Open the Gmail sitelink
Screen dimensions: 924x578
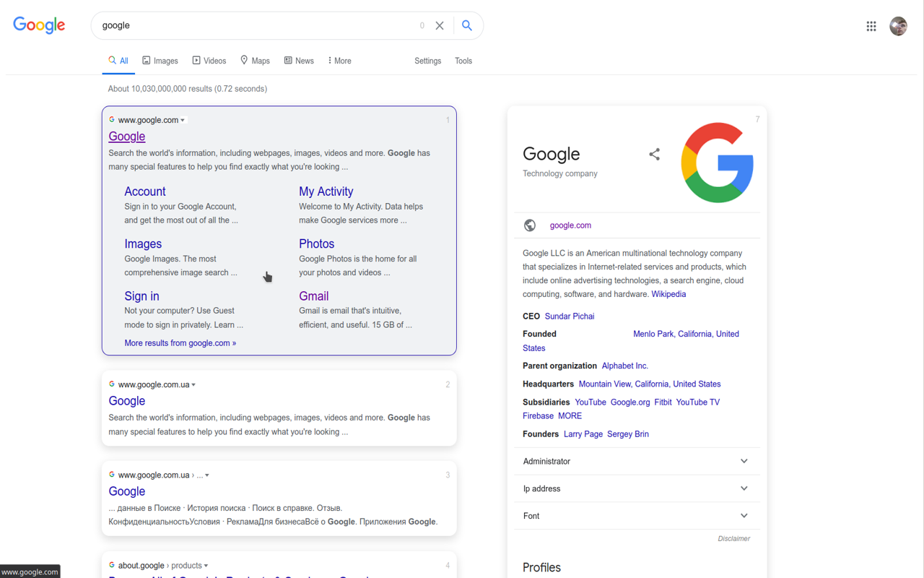pos(314,296)
